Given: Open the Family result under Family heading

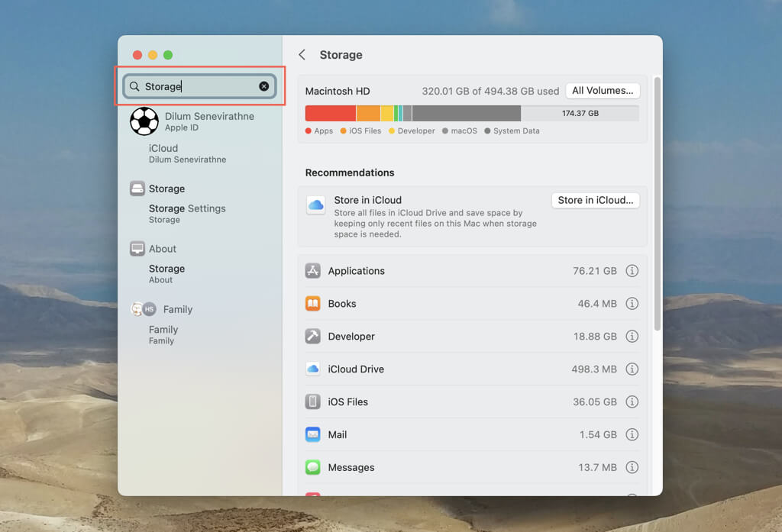Looking at the screenshot, I should pos(163,334).
